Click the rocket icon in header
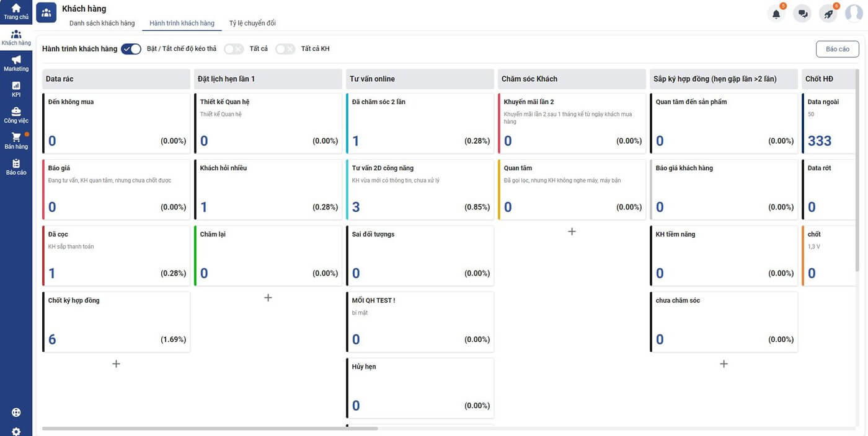The image size is (868, 436). tap(829, 14)
